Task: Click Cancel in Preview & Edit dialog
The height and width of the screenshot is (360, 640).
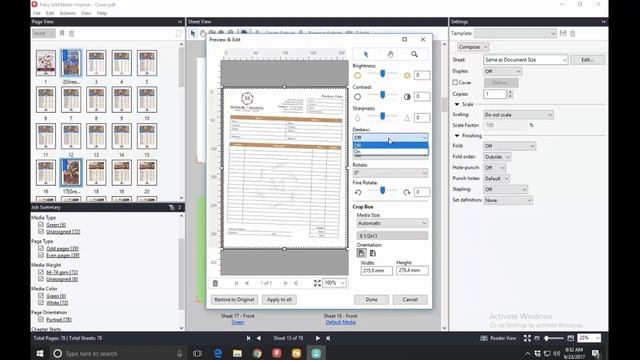Action: pos(410,300)
